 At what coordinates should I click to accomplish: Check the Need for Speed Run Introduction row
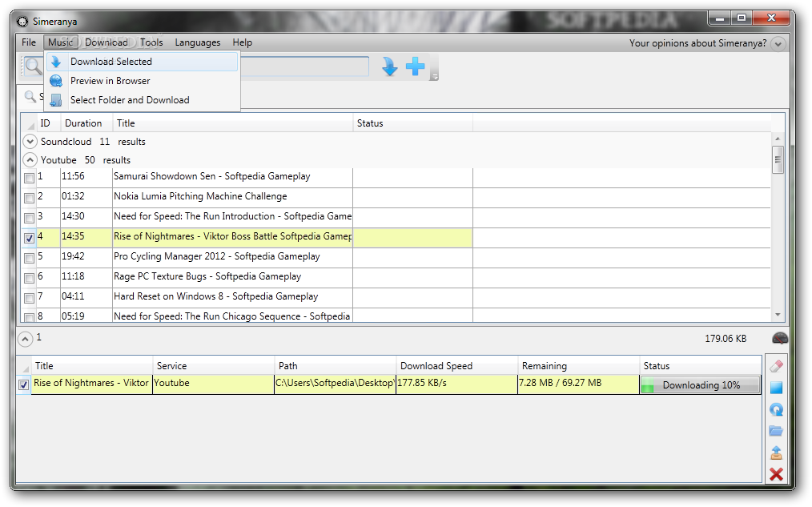pyautogui.click(x=29, y=218)
